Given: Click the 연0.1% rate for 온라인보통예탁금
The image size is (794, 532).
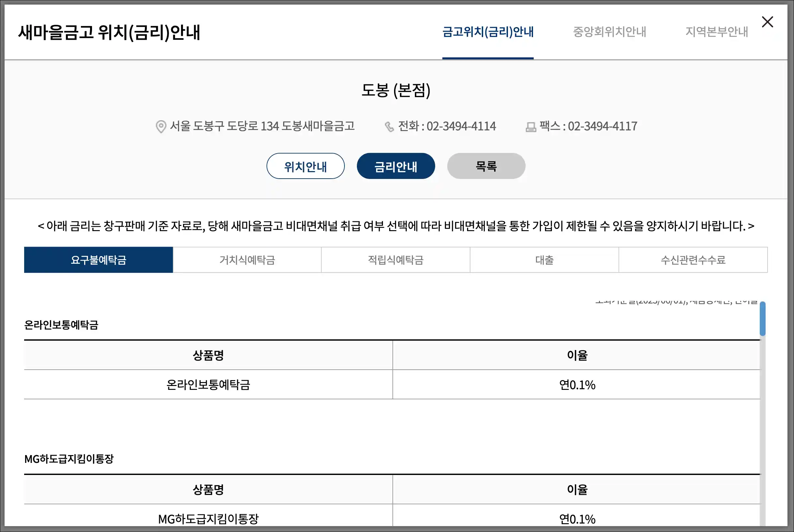Looking at the screenshot, I should [x=577, y=385].
